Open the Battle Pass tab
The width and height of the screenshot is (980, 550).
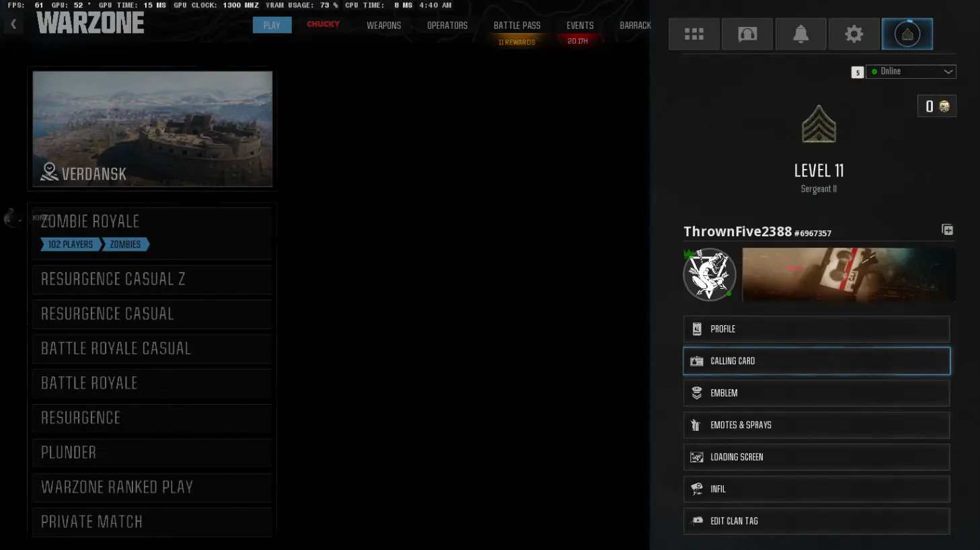tap(517, 26)
